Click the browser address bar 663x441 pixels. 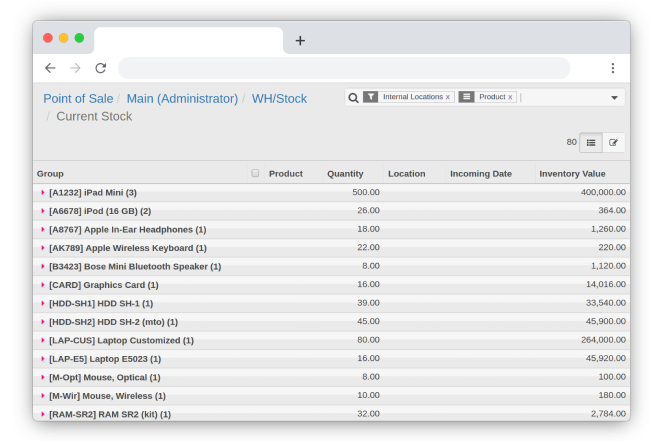(x=344, y=68)
